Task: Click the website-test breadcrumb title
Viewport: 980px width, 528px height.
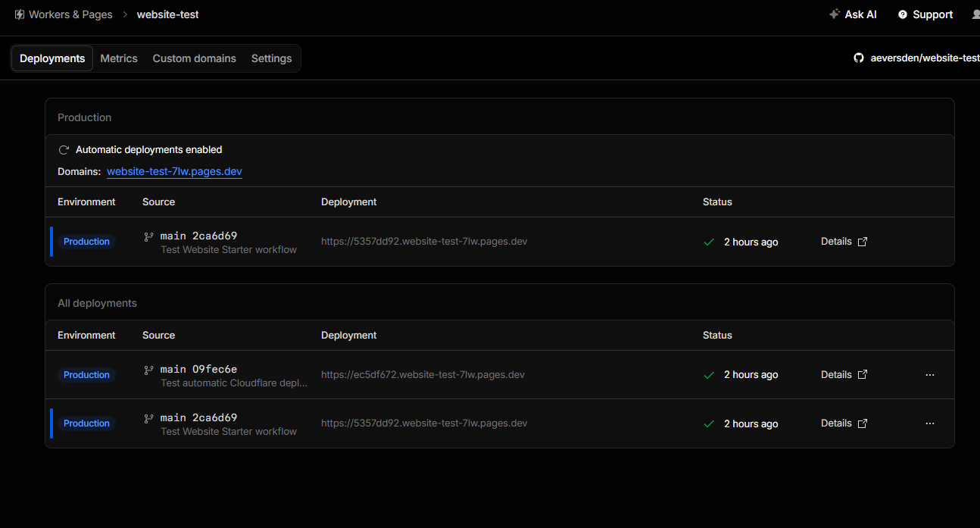Action: (167, 14)
